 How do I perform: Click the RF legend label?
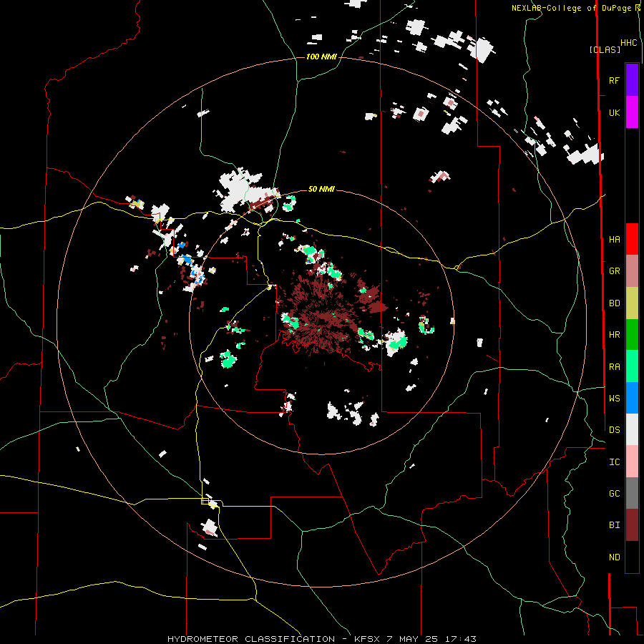click(x=614, y=80)
